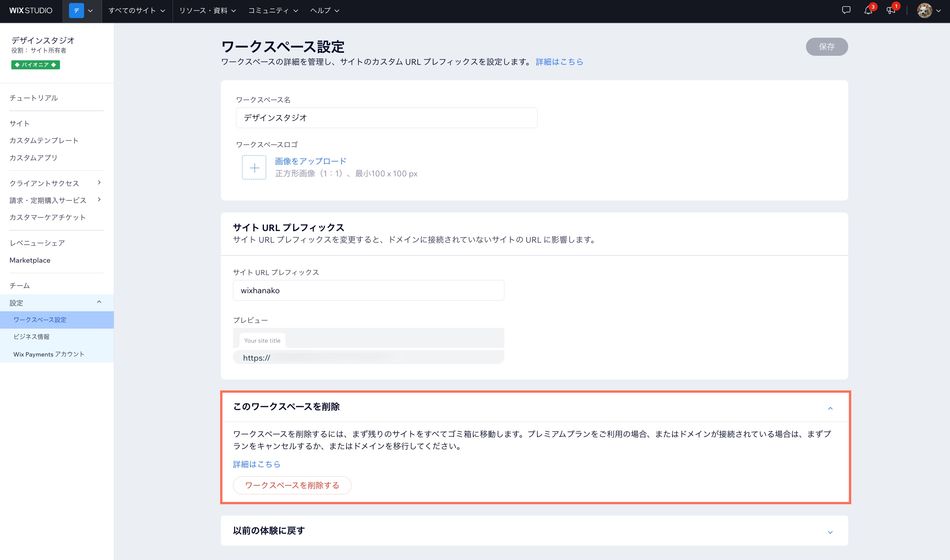Expand クライアントサクセス submenu

56,183
